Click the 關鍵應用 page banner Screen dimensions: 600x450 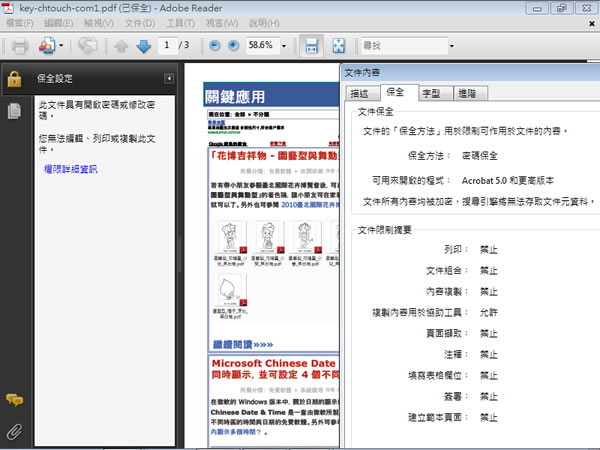coord(271,95)
